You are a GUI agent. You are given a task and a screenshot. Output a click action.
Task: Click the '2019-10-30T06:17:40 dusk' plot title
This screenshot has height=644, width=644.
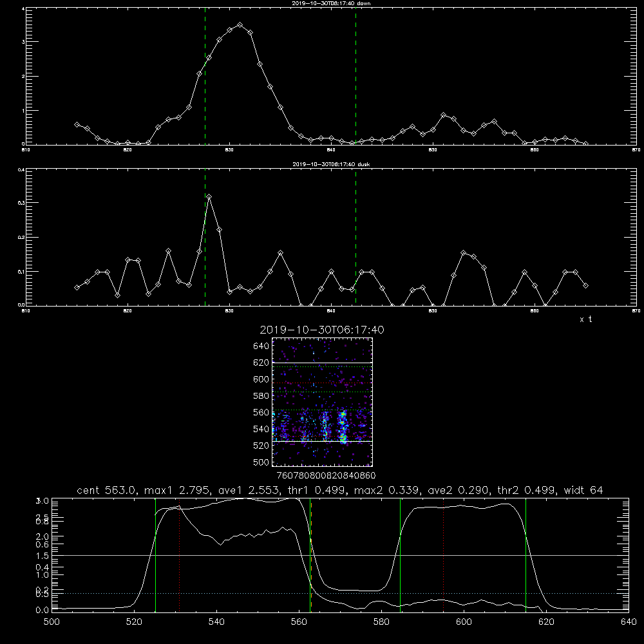[x=331, y=164]
